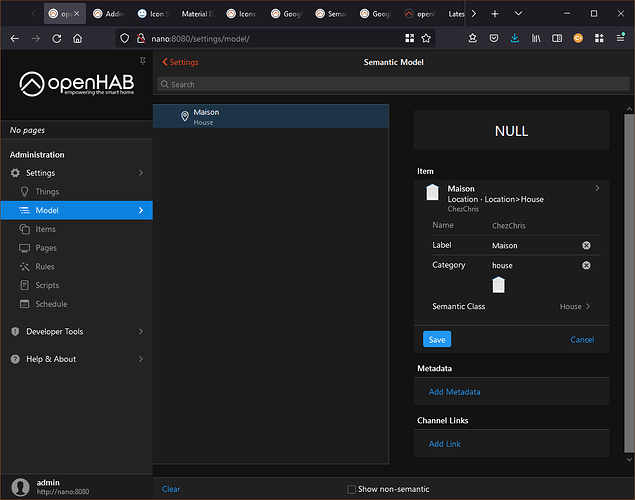Click the shield tracking protection icon

(125, 38)
